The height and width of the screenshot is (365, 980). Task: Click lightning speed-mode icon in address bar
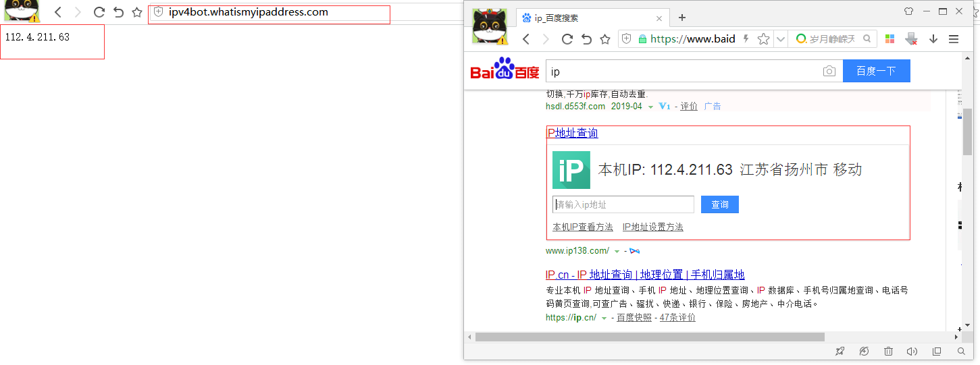pos(746,39)
